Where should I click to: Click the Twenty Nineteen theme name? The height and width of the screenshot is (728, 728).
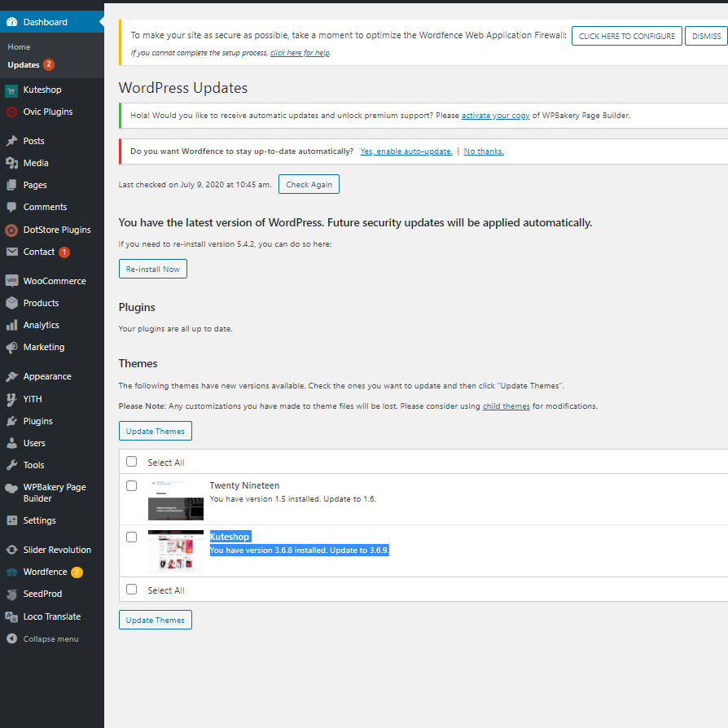coord(244,485)
